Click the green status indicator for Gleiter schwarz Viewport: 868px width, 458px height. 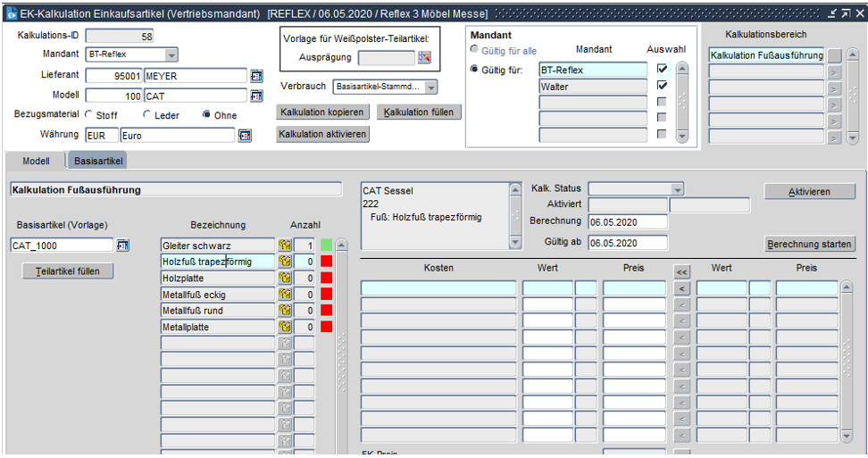[x=327, y=245]
